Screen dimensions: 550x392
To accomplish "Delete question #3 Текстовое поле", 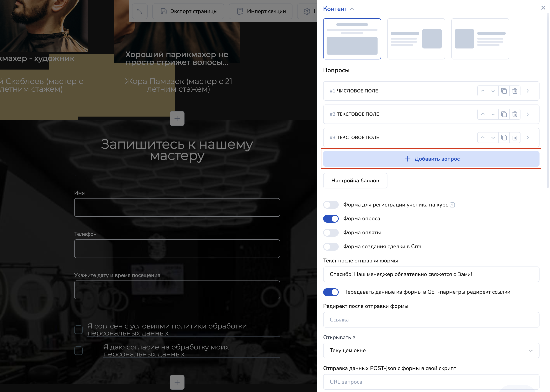I will [x=514, y=138].
